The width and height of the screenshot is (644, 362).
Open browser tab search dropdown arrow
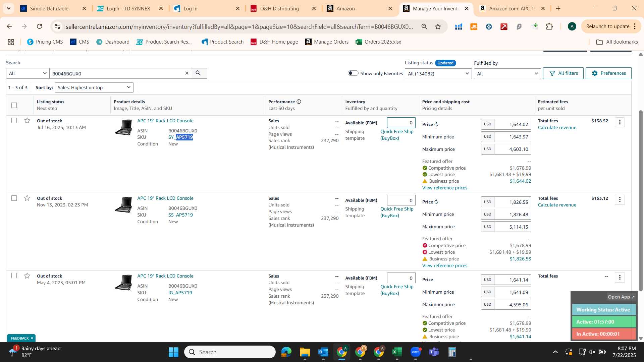click(8, 8)
